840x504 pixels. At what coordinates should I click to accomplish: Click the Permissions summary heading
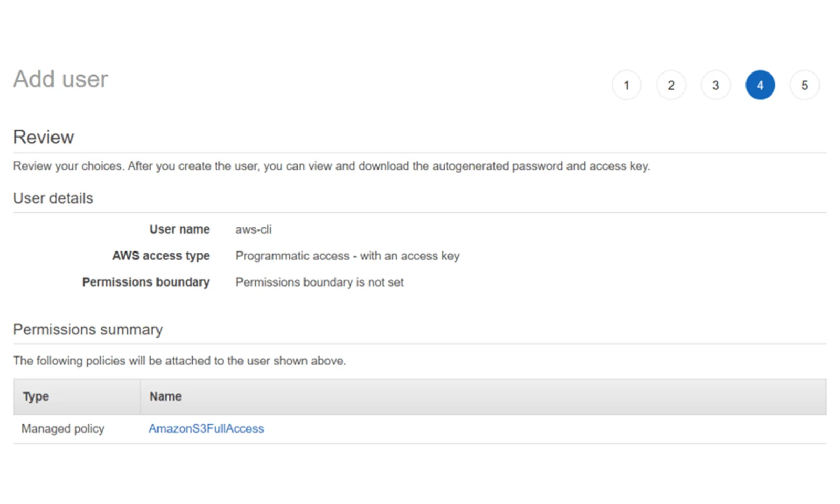click(88, 329)
